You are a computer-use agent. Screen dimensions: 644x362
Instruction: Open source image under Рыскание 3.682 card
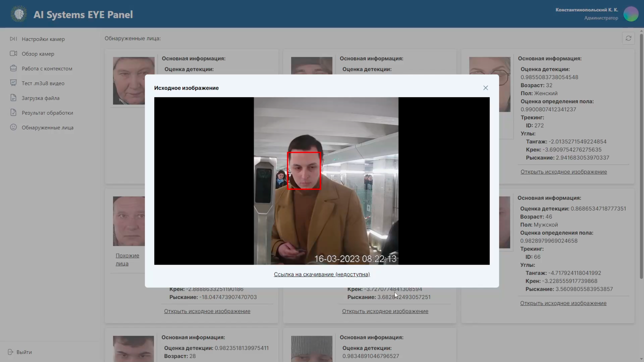tap(385, 311)
